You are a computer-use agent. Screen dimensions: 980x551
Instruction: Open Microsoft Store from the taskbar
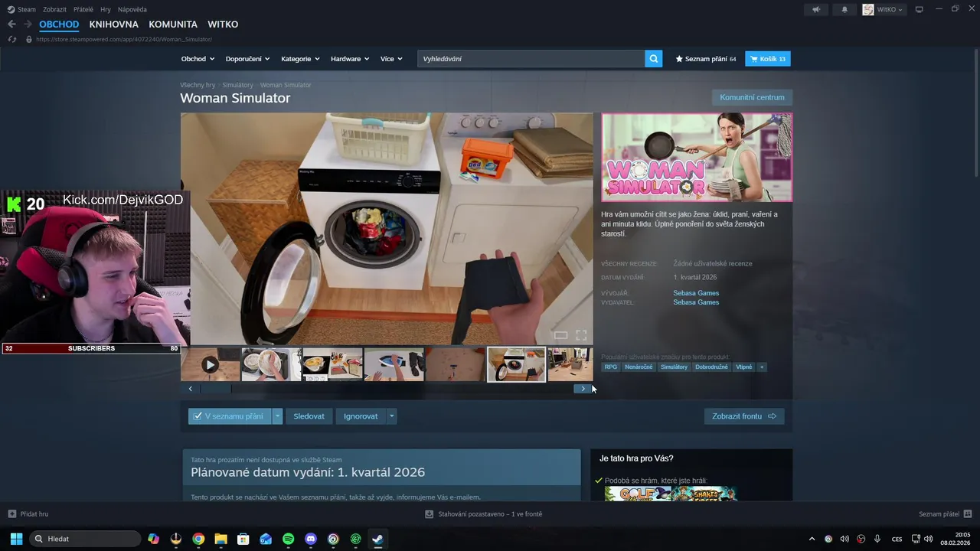[243, 539]
